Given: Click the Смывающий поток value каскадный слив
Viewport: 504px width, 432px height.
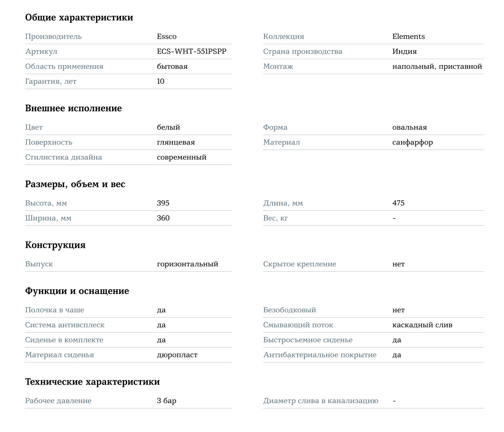Looking at the screenshot, I should [x=422, y=325].
